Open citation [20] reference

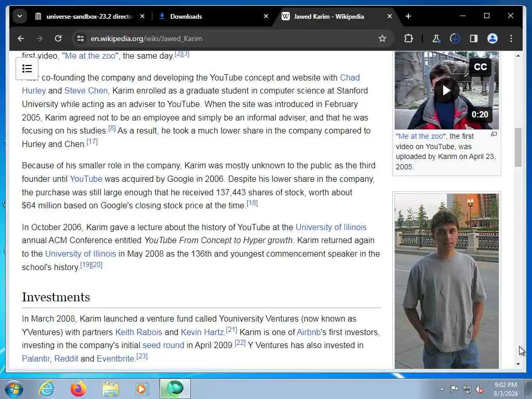[x=97, y=264]
